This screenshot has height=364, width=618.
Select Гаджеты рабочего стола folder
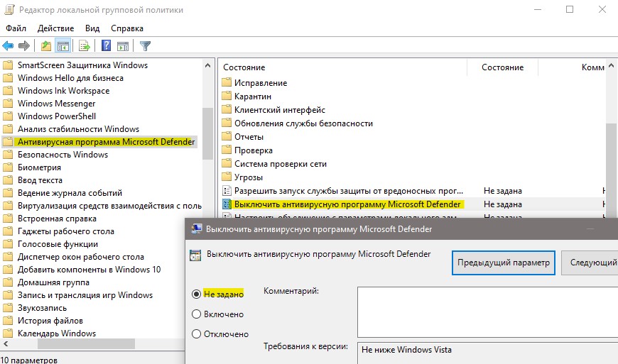click(x=66, y=231)
